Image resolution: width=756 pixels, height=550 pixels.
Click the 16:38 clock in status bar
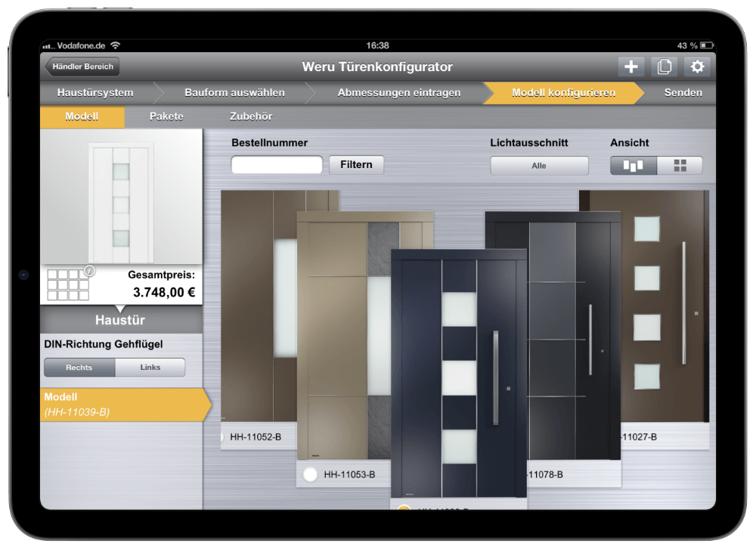[x=377, y=45]
